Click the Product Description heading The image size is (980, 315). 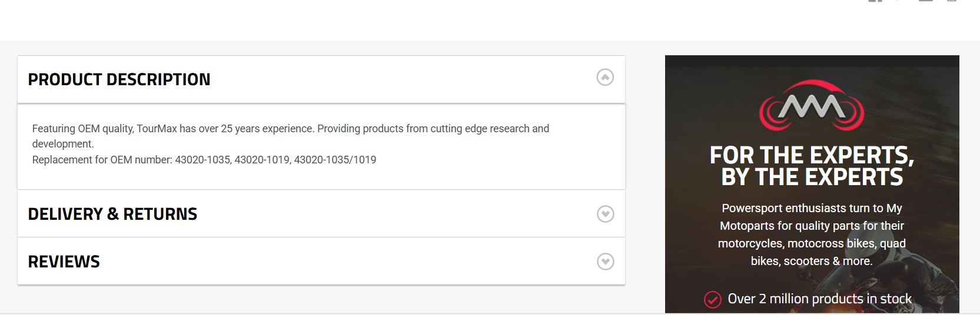[119, 79]
